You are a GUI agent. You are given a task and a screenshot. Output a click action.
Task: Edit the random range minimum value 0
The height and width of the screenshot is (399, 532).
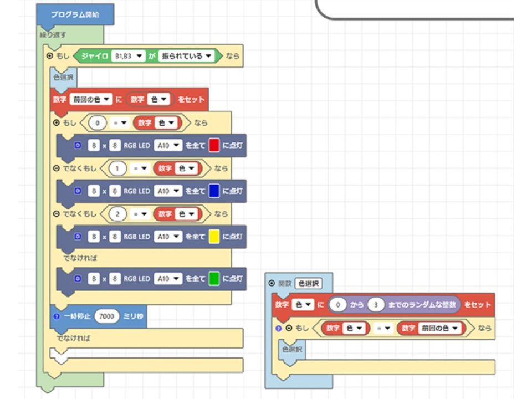pyautogui.click(x=338, y=305)
